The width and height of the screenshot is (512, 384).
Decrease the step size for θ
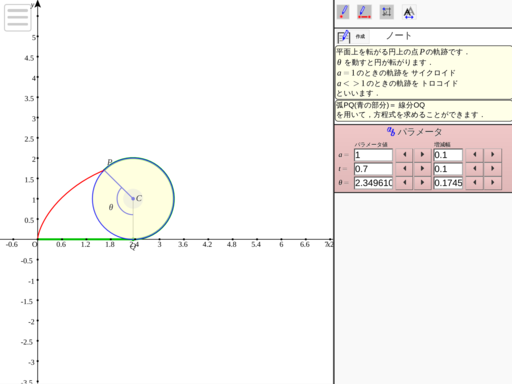pyautogui.click(x=475, y=183)
